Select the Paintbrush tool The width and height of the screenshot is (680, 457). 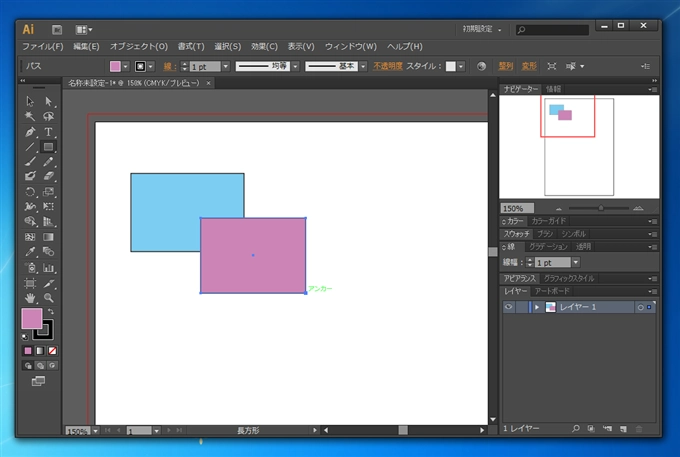click(30, 161)
